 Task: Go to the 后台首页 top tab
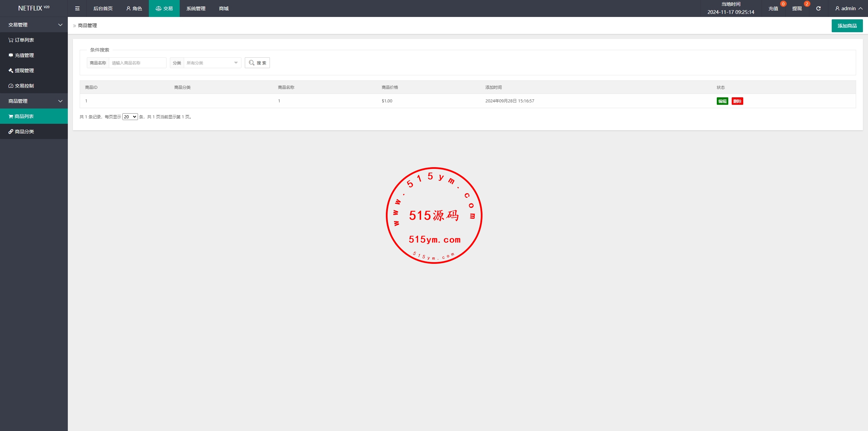[x=103, y=8]
